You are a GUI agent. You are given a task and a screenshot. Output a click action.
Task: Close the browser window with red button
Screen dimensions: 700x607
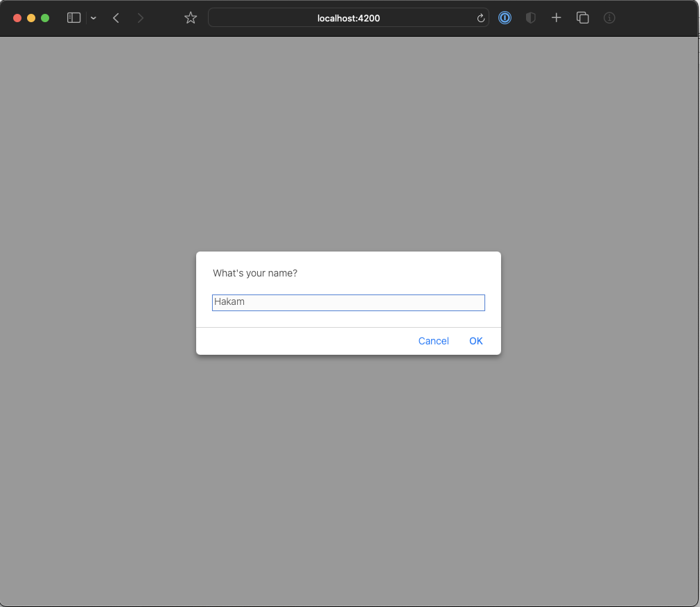(17, 18)
